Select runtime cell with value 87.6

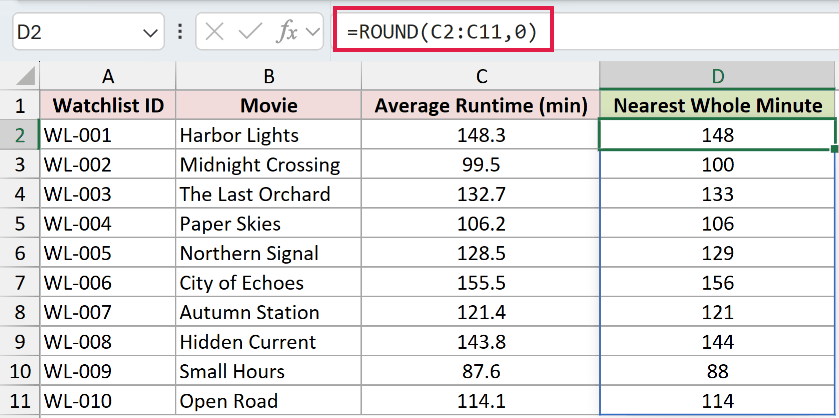pyautogui.click(x=481, y=371)
